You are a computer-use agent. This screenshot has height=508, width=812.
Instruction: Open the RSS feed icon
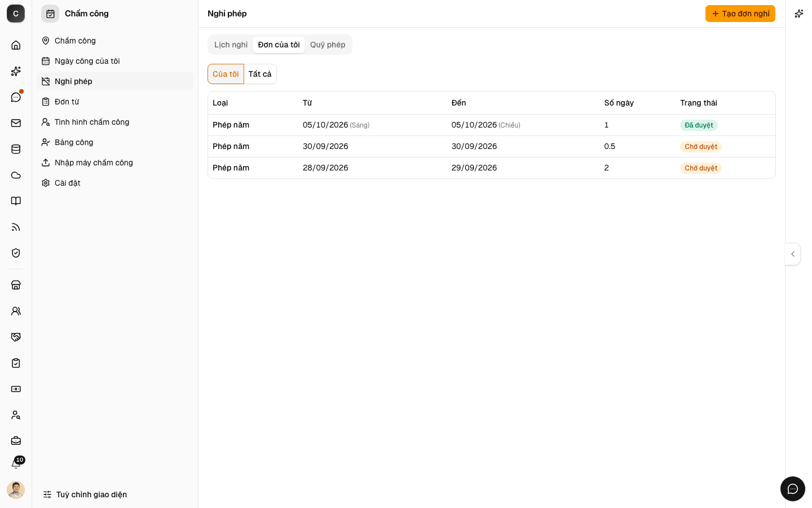16,227
